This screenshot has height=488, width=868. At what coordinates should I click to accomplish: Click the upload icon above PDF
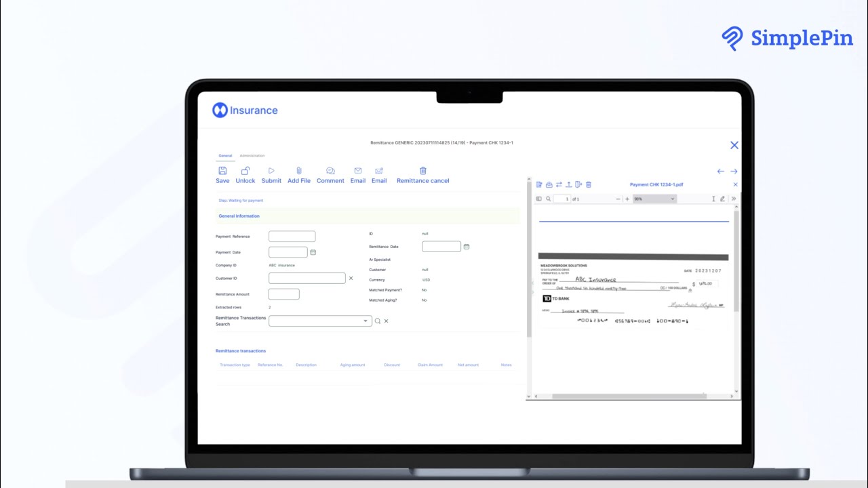[x=569, y=184]
